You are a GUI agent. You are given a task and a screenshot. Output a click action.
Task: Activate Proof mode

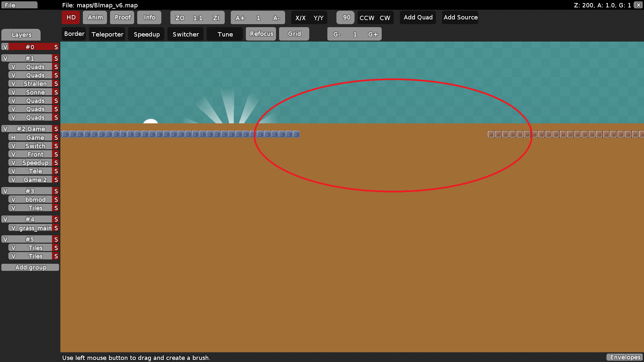pyautogui.click(x=122, y=17)
